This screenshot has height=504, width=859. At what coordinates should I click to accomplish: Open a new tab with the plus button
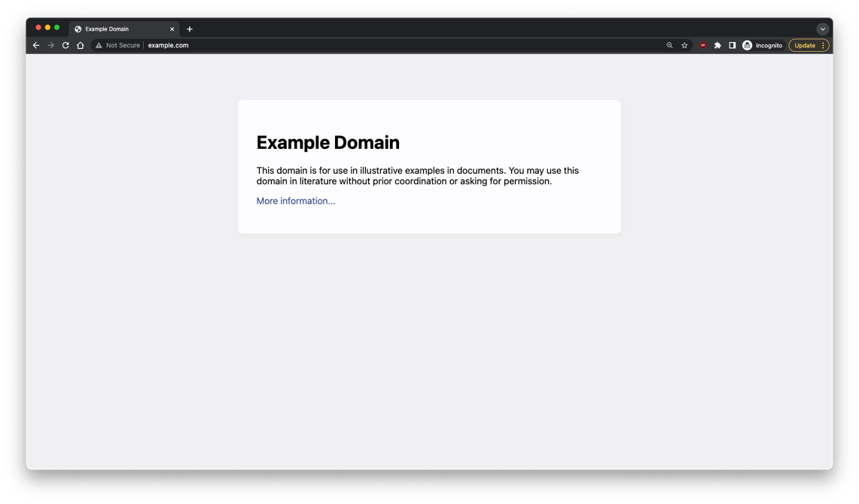click(x=189, y=29)
